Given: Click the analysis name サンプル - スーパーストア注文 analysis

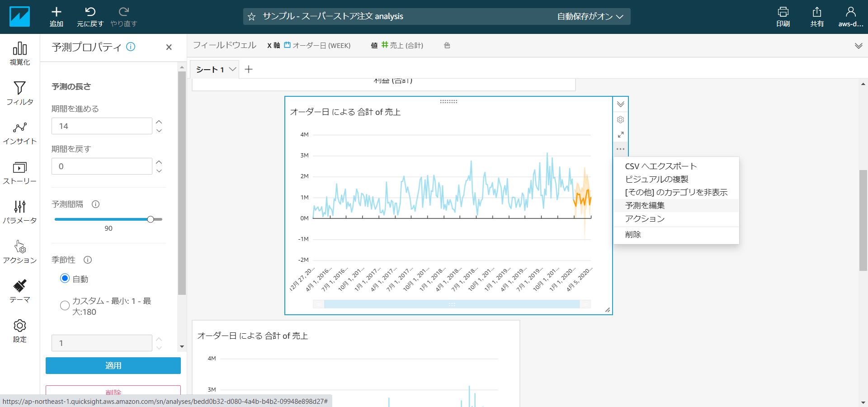Looking at the screenshot, I should (333, 17).
